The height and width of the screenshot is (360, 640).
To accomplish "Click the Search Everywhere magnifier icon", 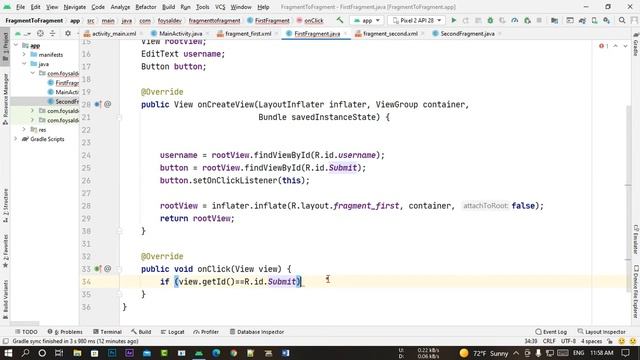I will pyautogui.click(x=622, y=20).
